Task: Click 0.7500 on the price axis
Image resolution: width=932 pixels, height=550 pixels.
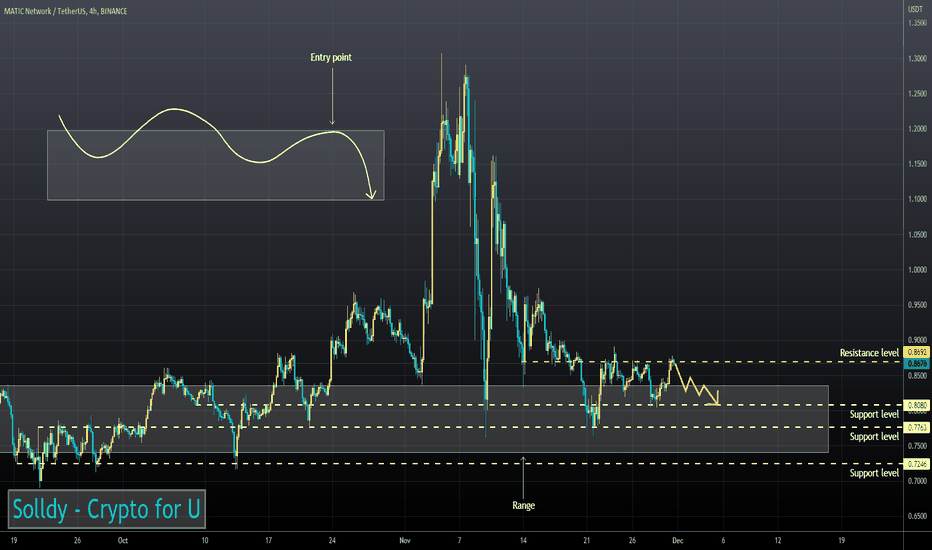Action: click(x=917, y=446)
